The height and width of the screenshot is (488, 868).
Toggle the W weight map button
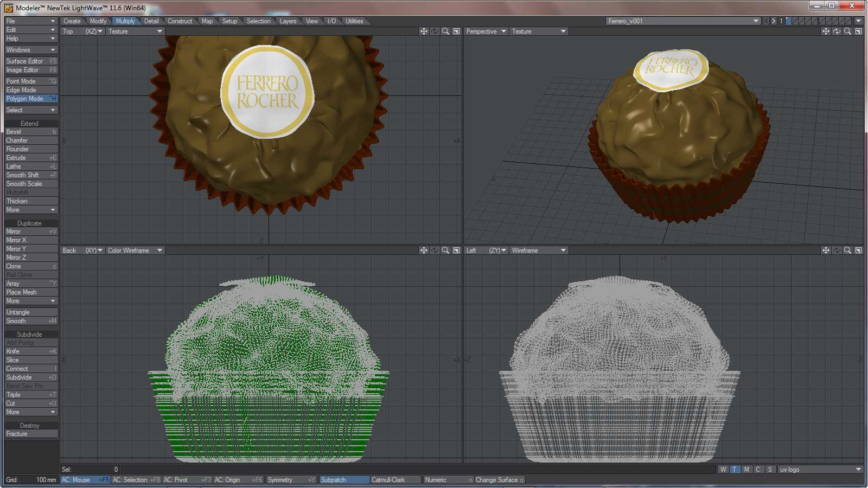723,470
